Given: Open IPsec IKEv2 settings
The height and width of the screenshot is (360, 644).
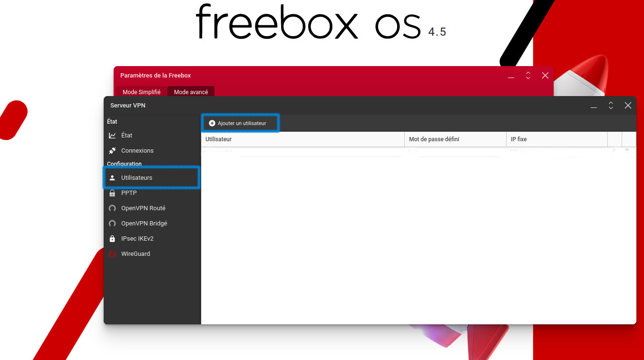Looking at the screenshot, I should pyautogui.click(x=152, y=239).
